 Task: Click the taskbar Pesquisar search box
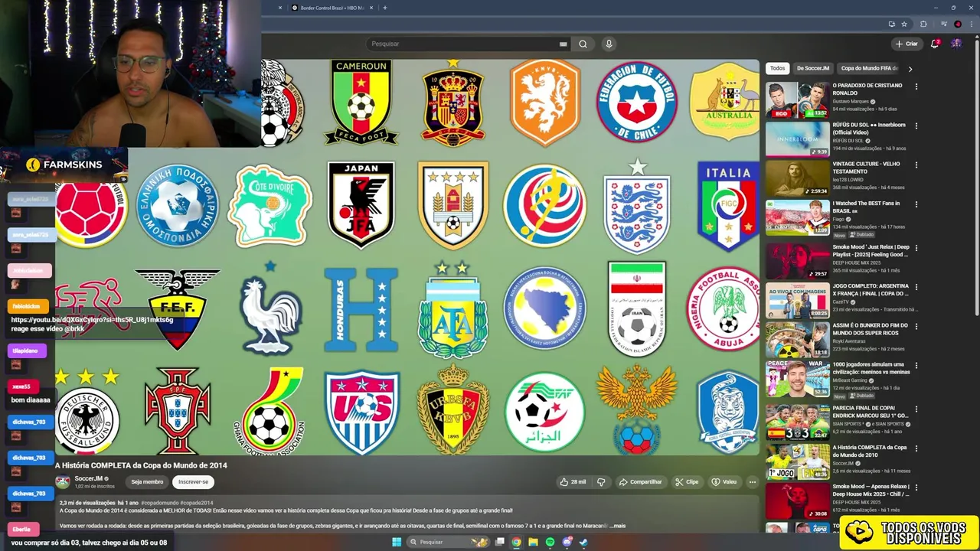[x=448, y=542]
